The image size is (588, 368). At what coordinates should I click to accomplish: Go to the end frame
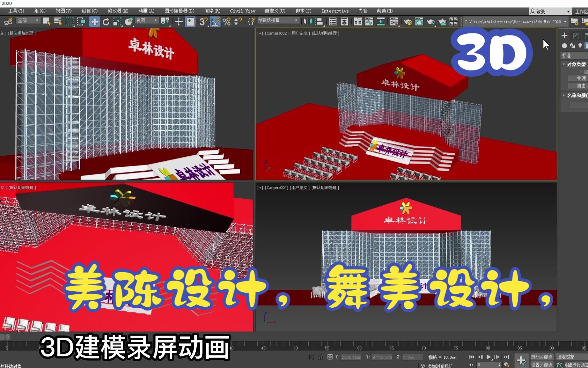coord(506,357)
